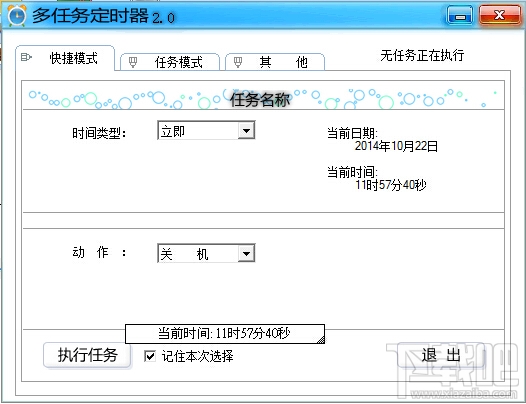Minimize the 多任务定时器 window
Screen dimensions: 526x404
[460, 15]
